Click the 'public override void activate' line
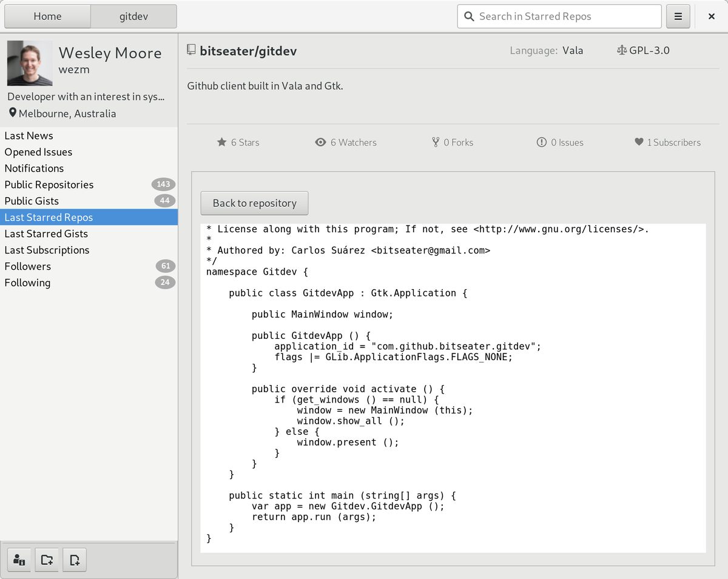This screenshot has width=728, height=579. [348, 389]
